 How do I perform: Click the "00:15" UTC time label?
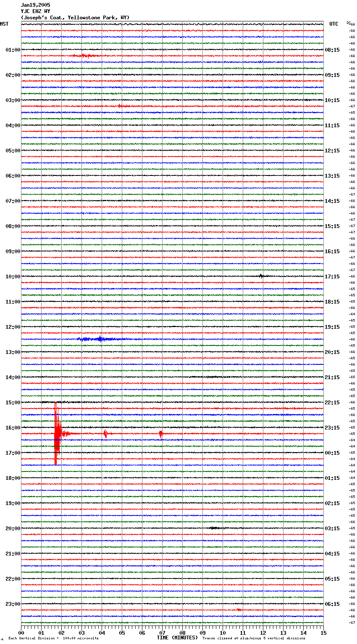pyautogui.click(x=332, y=453)
